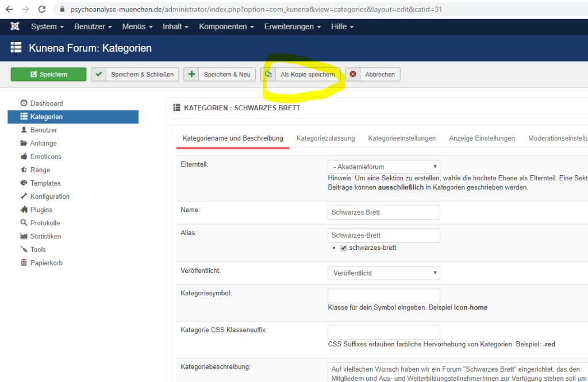Screen dimensions: 588x382
Task: Open Konfiguration in the sidebar
Action: pyautogui.click(x=49, y=196)
